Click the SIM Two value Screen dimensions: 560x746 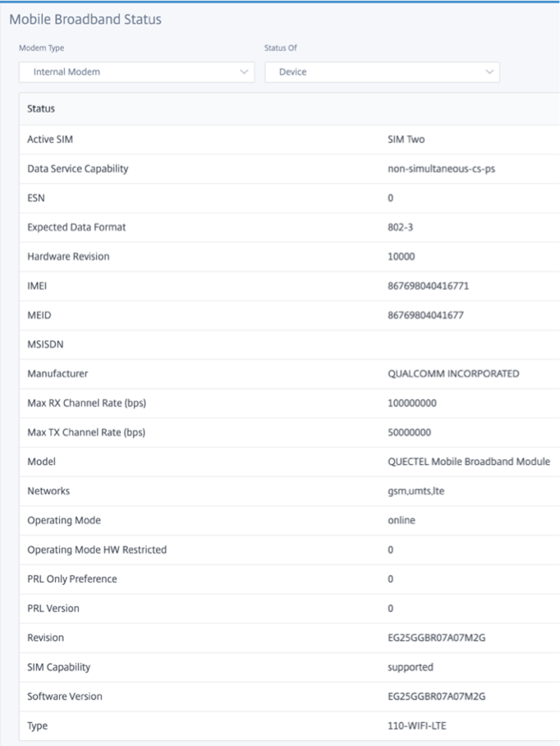[x=406, y=140]
